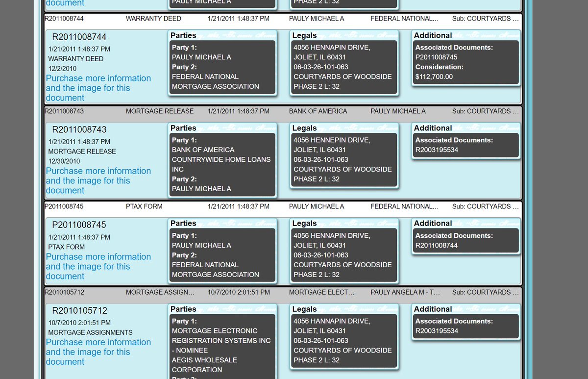The image size is (588, 379).
Task: Click the Additional header in P2011008745 card
Action: (433, 223)
